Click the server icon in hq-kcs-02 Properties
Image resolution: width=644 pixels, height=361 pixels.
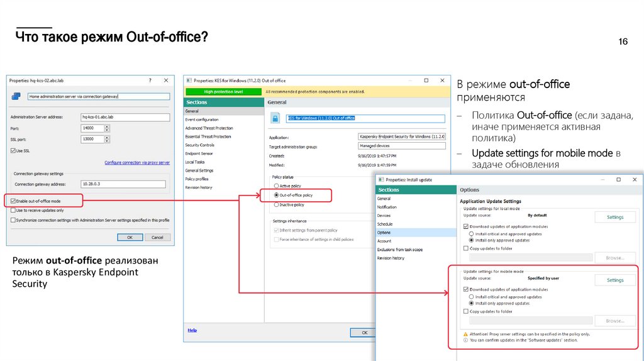click(x=16, y=96)
